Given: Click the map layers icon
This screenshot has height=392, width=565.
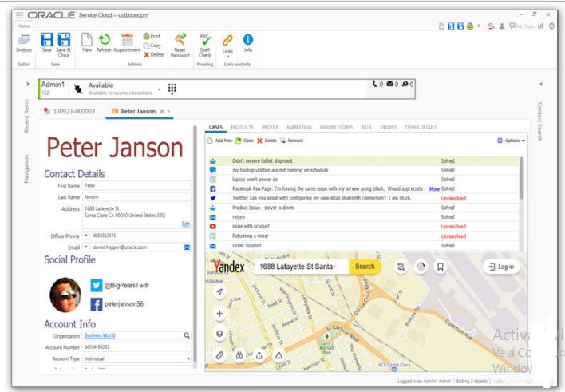Looking at the screenshot, I should pos(220,335).
